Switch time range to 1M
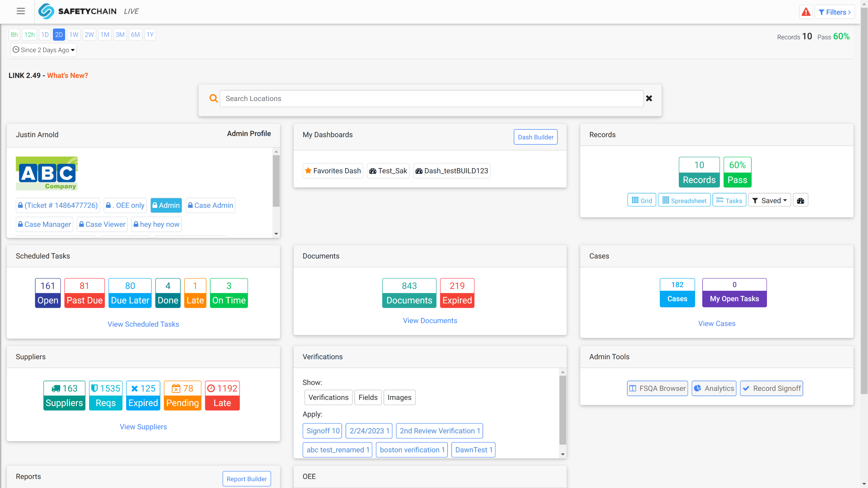Viewport: 868px width, 488px height. point(105,35)
